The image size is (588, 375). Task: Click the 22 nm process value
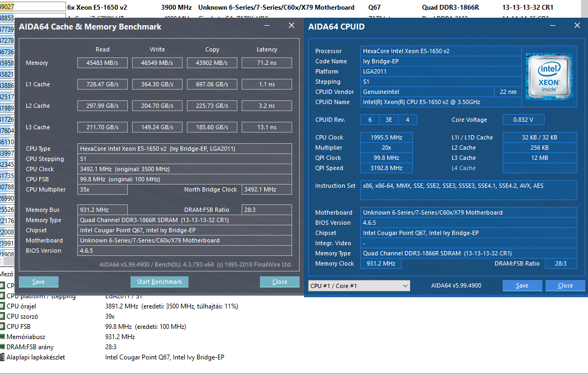coord(508,92)
